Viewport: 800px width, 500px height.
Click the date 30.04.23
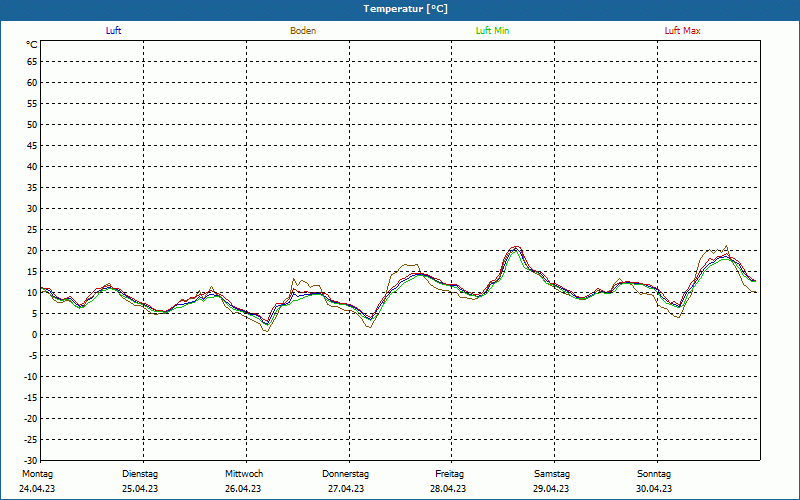pyautogui.click(x=654, y=489)
